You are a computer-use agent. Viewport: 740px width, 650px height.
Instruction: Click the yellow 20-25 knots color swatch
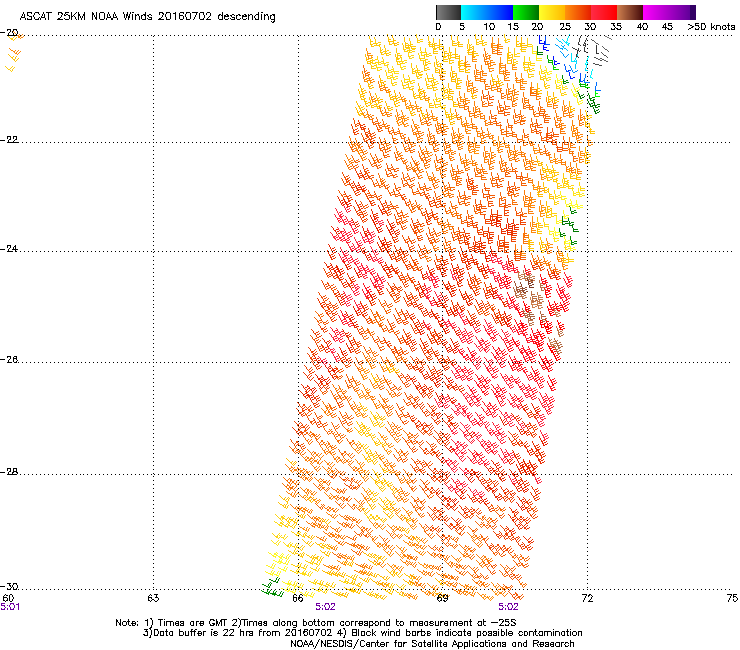pos(552,12)
